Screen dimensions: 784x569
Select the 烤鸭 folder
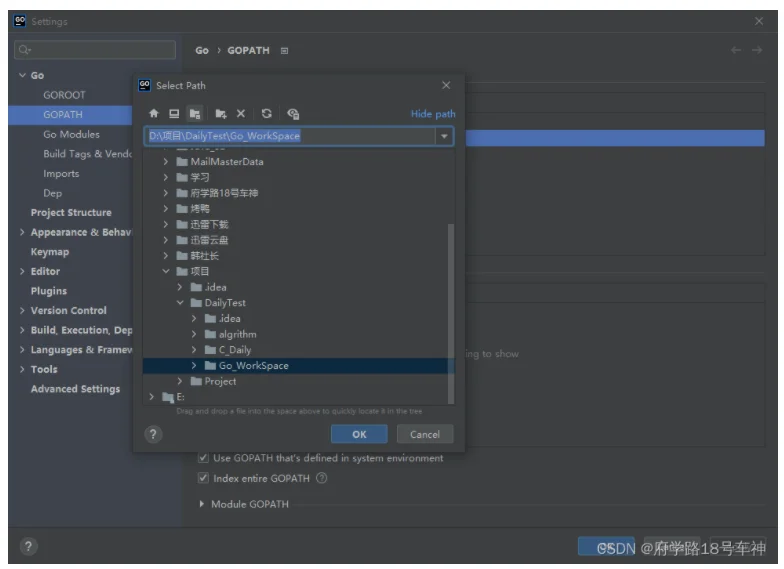(200, 208)
